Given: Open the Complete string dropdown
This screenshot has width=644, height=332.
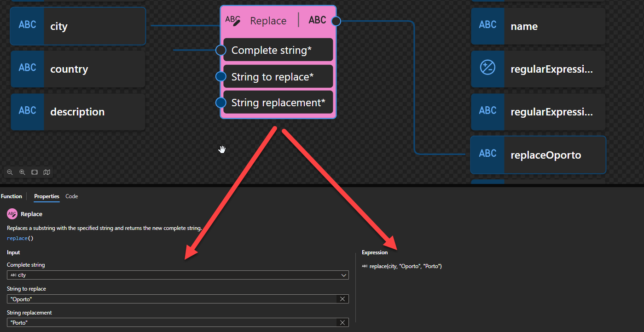Looking at the screenshot, I should click(x=343, y=275).
